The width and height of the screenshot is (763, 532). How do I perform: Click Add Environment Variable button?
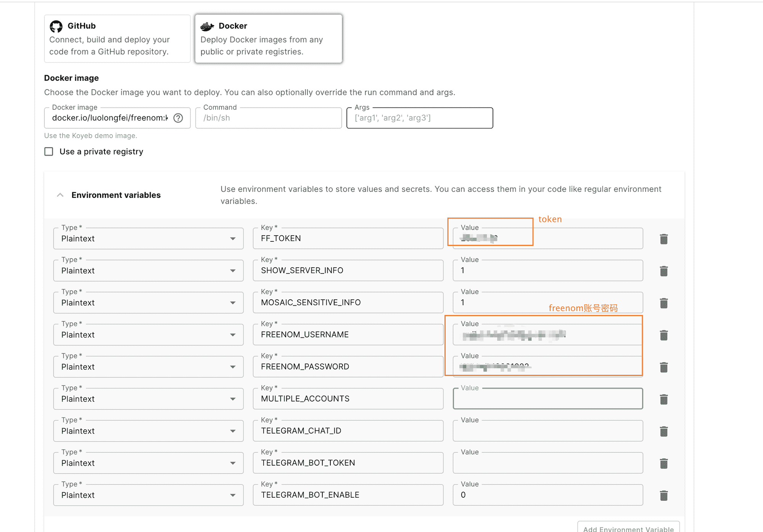click(x=628, y=527)
